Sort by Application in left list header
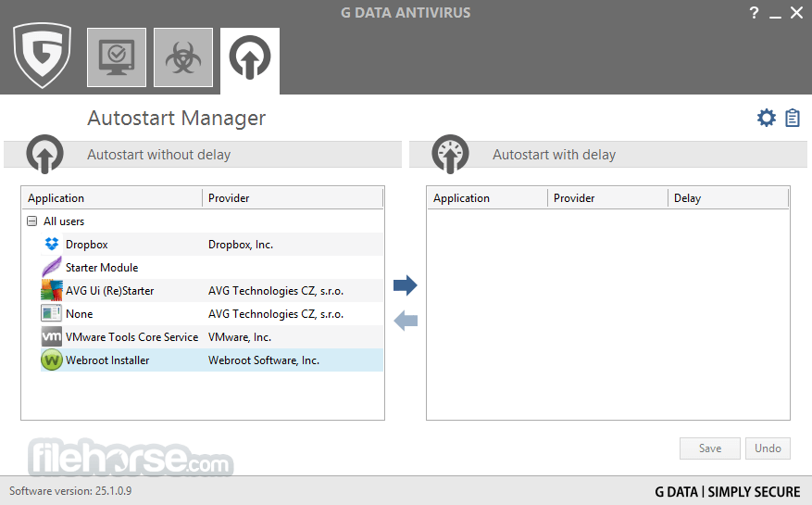 point(112,198)
